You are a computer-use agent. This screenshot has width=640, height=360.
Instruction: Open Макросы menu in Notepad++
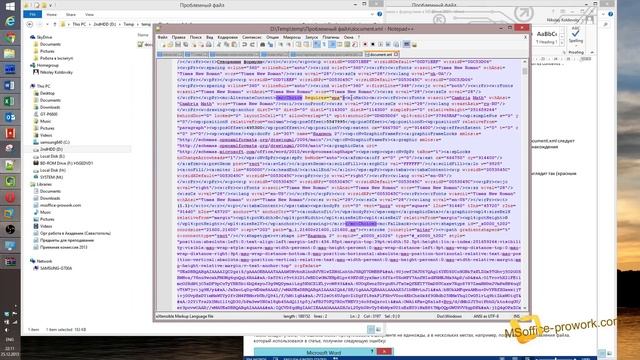pyautogui.click(x=292, y=37)
